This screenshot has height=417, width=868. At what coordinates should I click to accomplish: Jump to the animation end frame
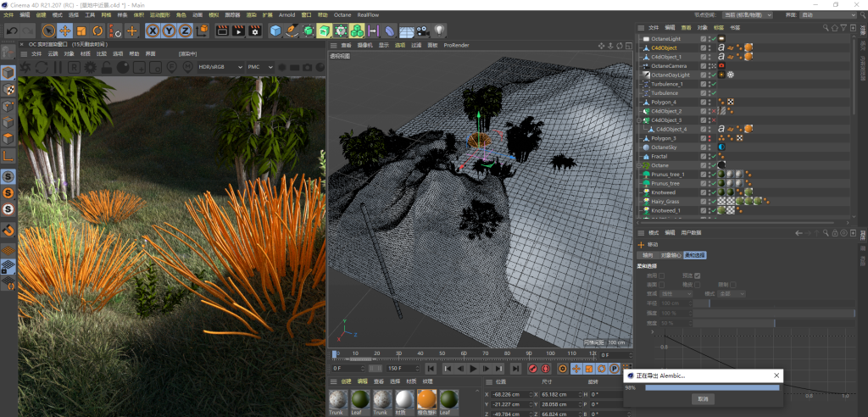515,369
